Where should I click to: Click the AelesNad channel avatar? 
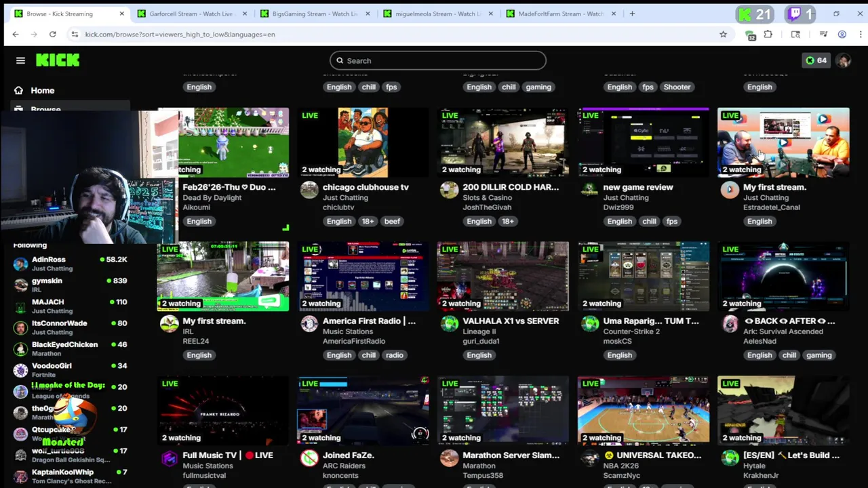pyautogui.click(x=730, y=324)
